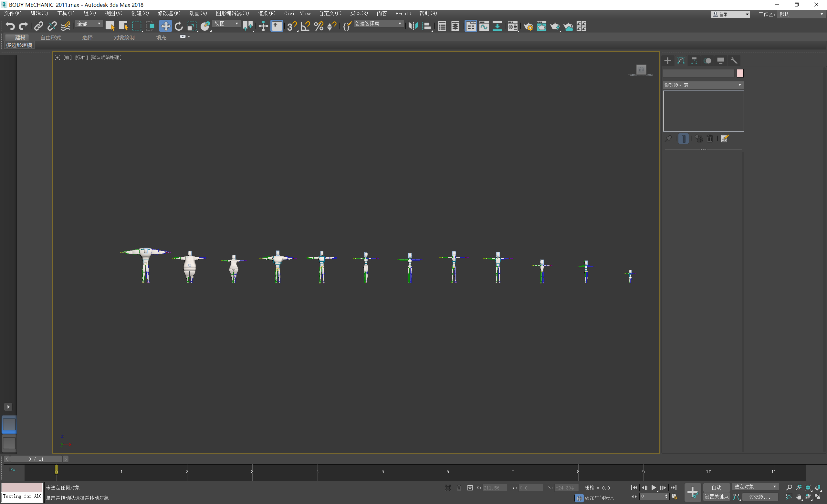Open the named selection sets dropdown
This screenshot has width=827, height=504.
(378, 24)
